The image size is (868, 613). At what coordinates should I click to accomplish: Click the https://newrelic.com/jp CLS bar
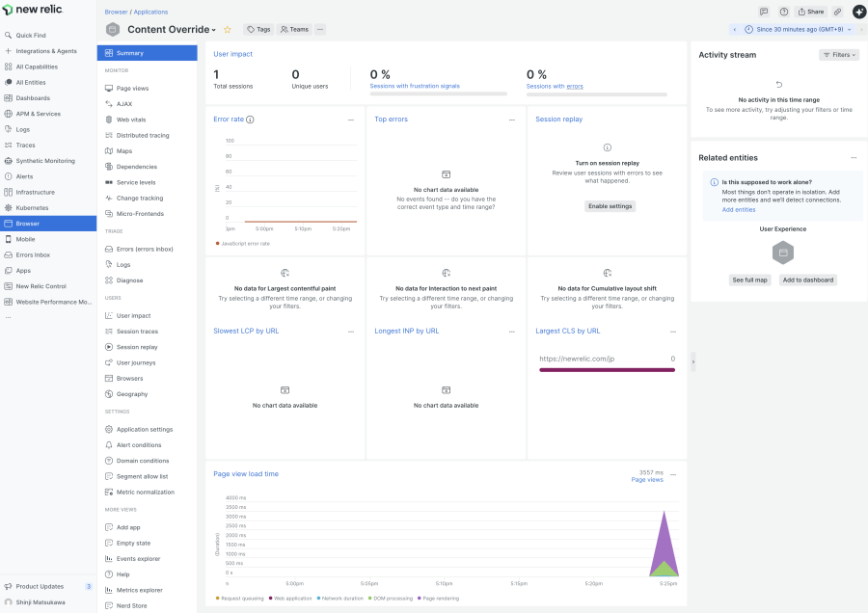click(608, 370)
